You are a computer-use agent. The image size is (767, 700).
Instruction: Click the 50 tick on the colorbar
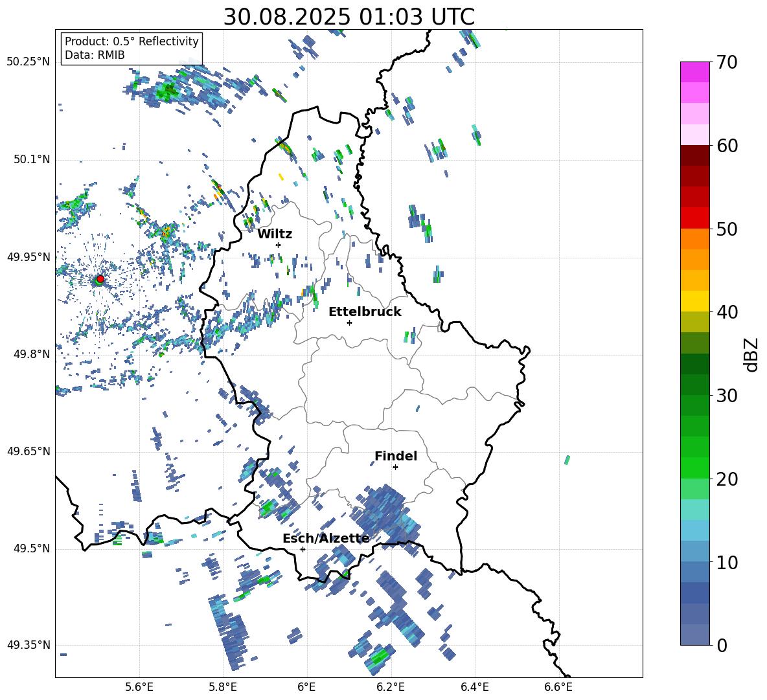tap(726, 229)
